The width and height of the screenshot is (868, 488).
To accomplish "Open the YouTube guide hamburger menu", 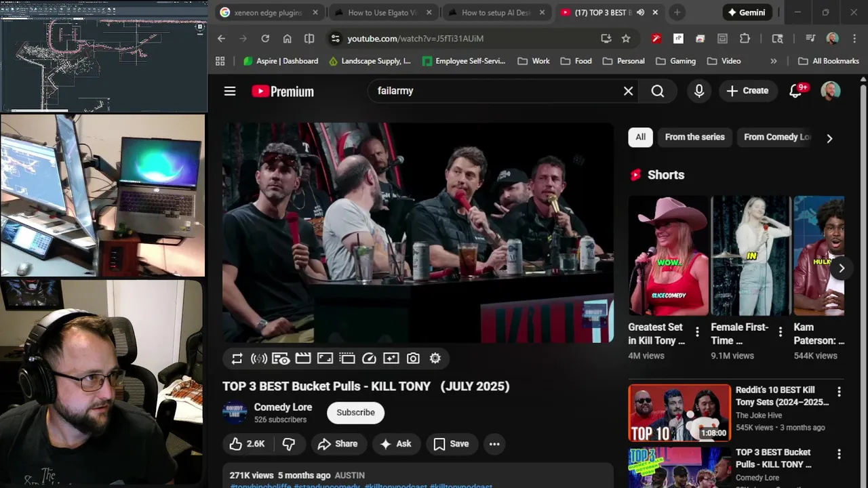I will point(230,91).
